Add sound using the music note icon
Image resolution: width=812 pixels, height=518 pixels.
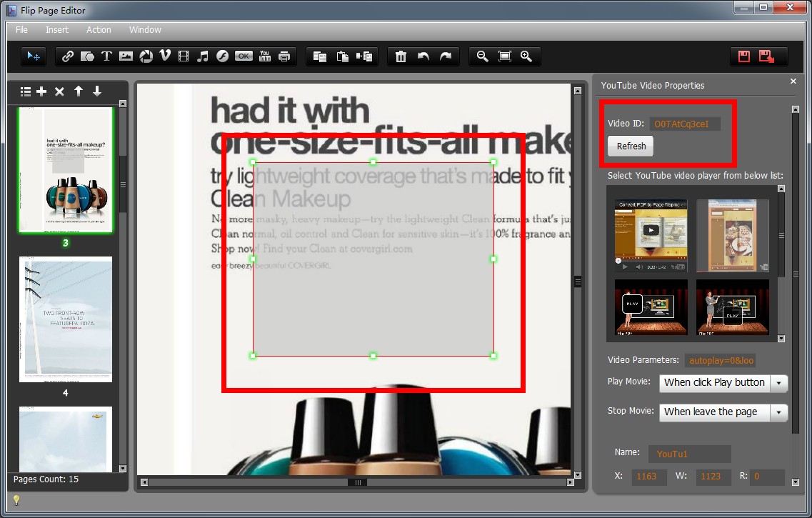[203, 56]
